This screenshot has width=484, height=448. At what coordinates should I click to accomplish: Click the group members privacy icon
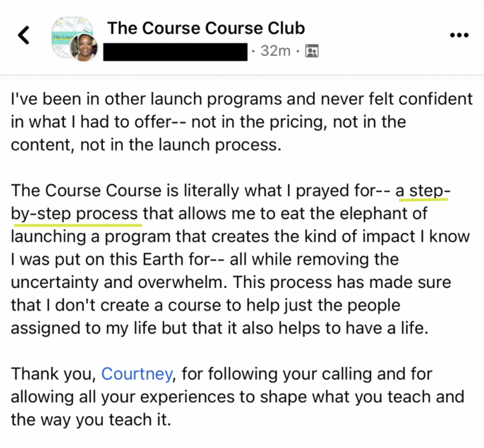coord(312,51)
